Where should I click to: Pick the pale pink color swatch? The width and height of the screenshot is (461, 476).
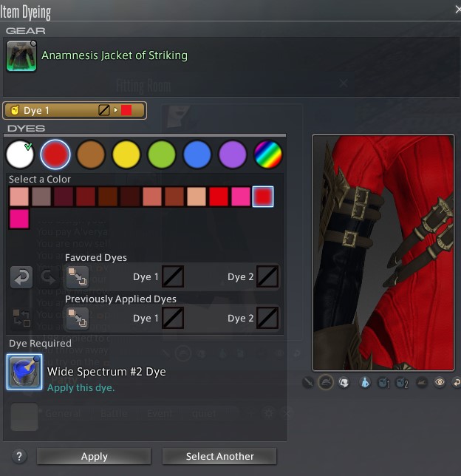coord(19,197)
